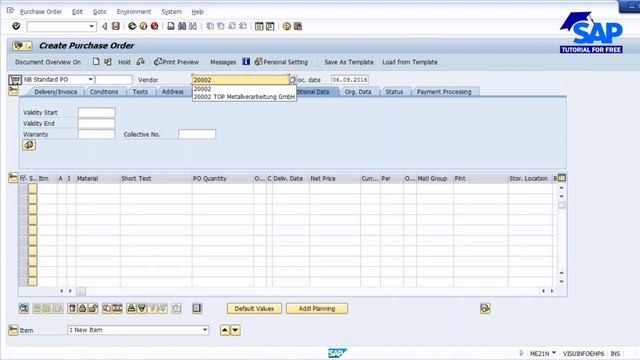Image resolution: width=640 pixels, height=360 pixels.
Task: Click the Sort descending icon
Action: (x=141, y=309)
